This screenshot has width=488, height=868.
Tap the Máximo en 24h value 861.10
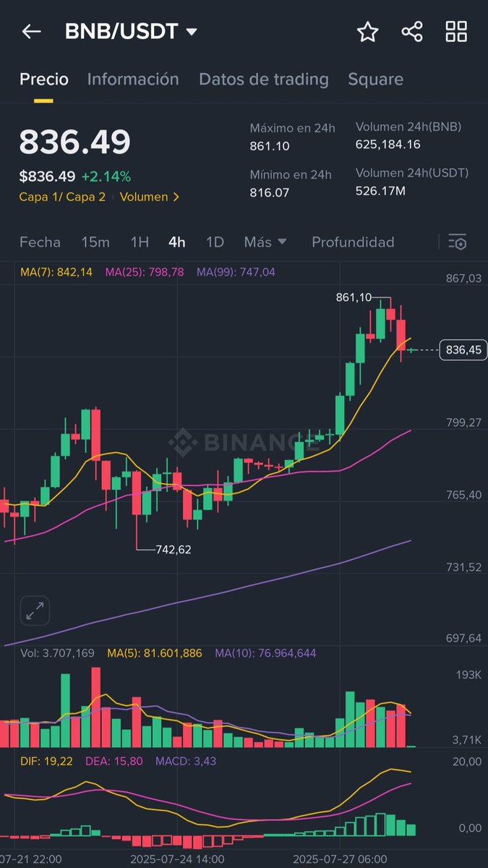point(270,145)
